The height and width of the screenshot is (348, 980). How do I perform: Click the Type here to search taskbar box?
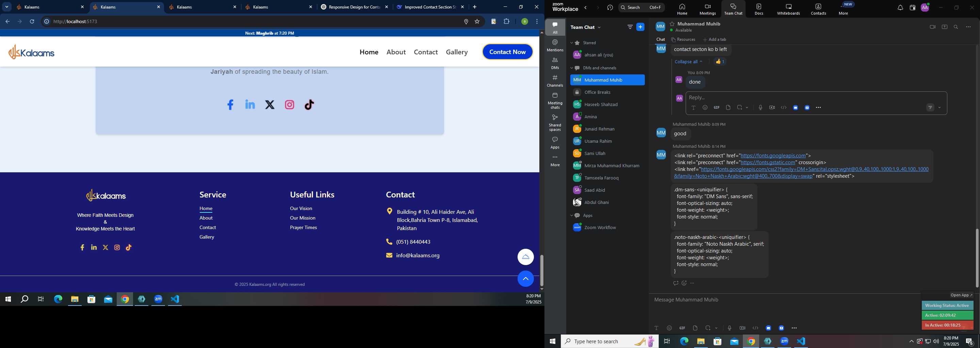pos(609,341)
